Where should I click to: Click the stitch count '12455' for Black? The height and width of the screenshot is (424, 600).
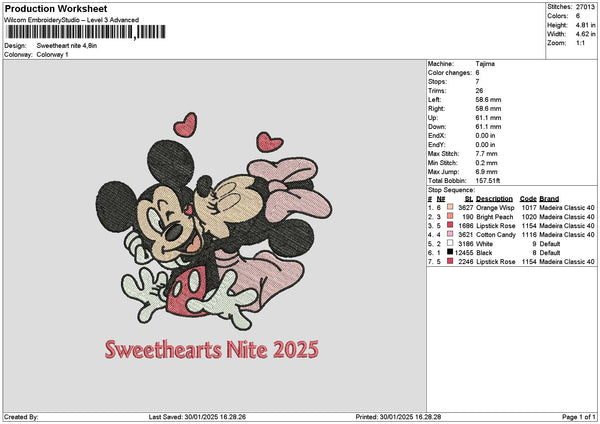coord(464,253)
